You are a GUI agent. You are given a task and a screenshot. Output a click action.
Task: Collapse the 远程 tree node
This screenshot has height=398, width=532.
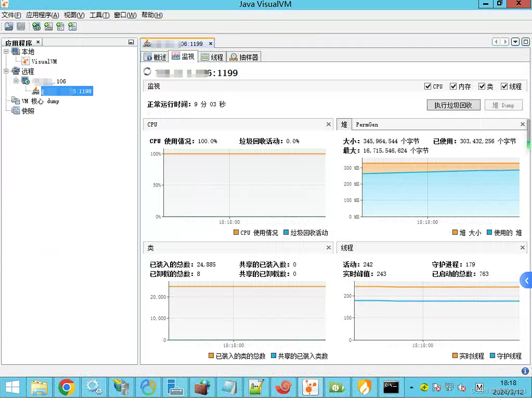point(6,71)
